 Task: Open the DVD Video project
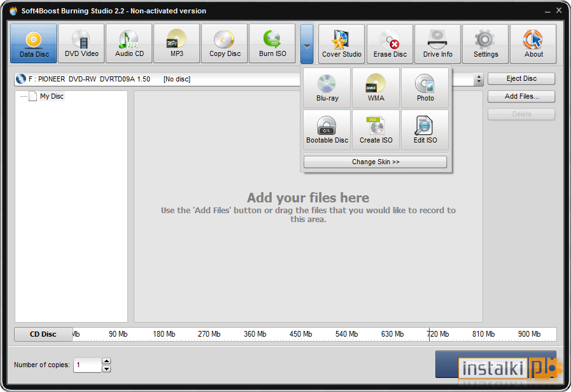pos(81,43)
